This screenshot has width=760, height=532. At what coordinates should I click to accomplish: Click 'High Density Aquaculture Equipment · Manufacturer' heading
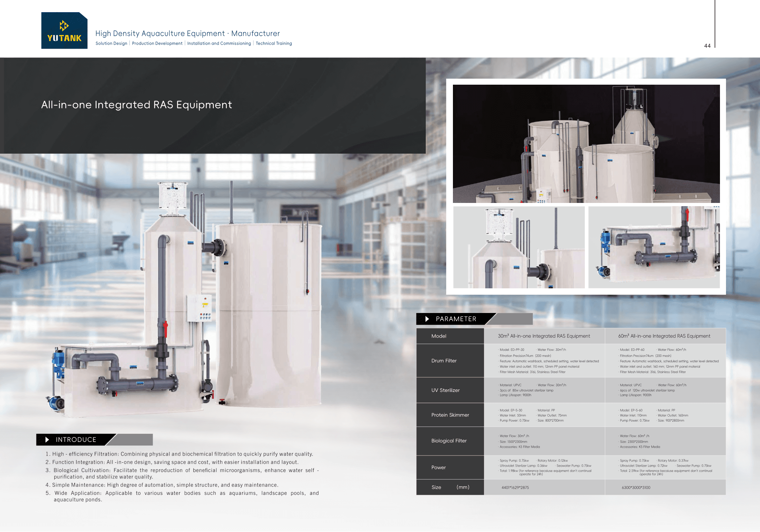[x=187, y=34]
